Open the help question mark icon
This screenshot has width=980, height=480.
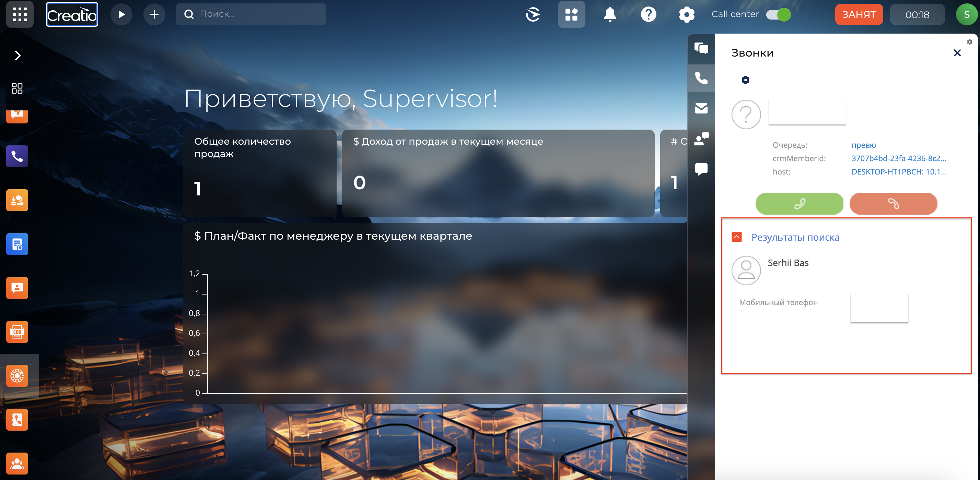coord(648,14)
